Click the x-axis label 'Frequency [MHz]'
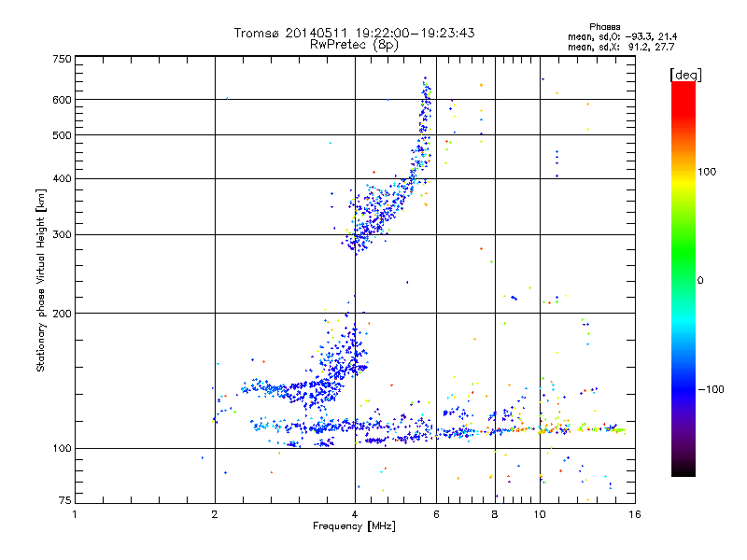Screen dimensions: 747x560 coord(354,526)
